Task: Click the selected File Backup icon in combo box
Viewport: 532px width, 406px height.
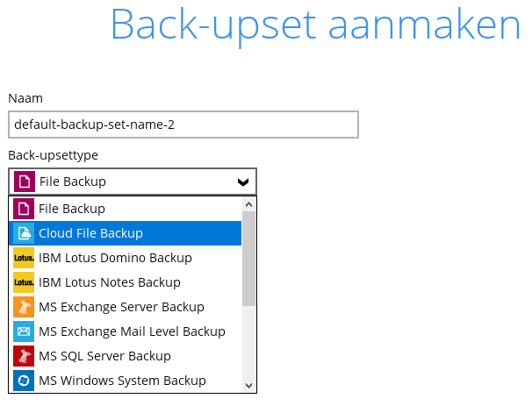Action: 25,182
